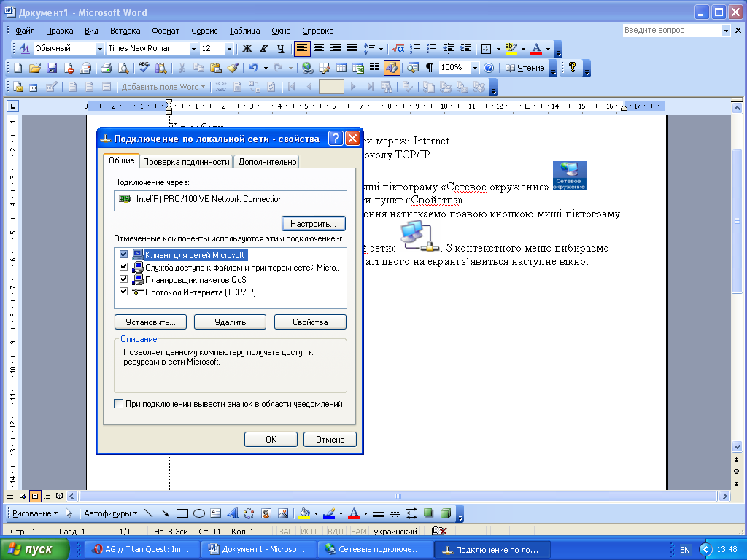Expand font color dropdown arrow
The height and width of the screenshot is (560, 747).
pyautogui.click(x=548, y=49)
